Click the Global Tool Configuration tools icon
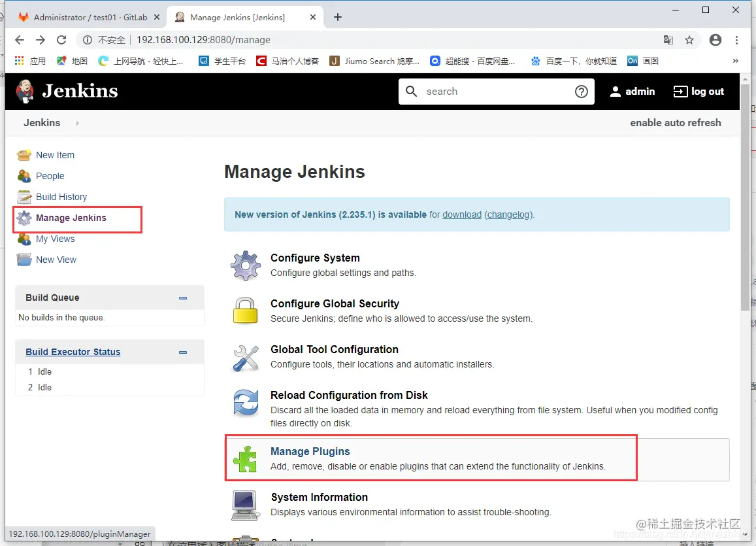Viewport: 756px width, 546px height. (246, 358)
